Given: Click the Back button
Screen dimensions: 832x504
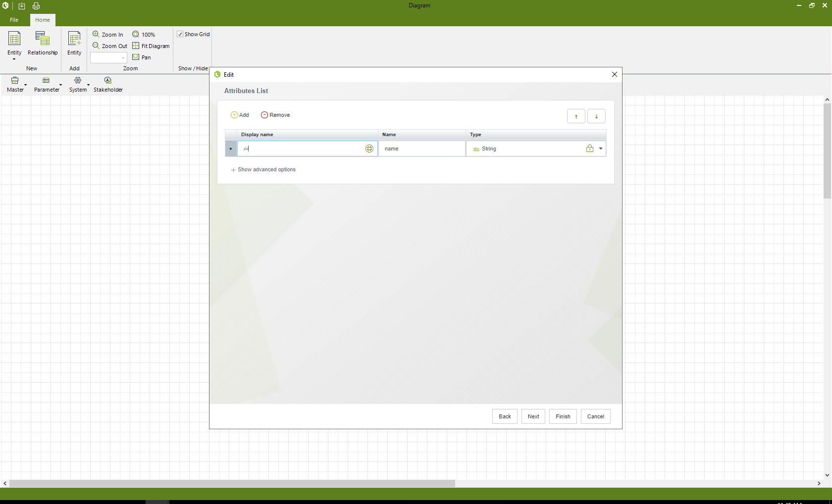Looking at the screenshot, I should pyautogui.click(x=505, y=416).
